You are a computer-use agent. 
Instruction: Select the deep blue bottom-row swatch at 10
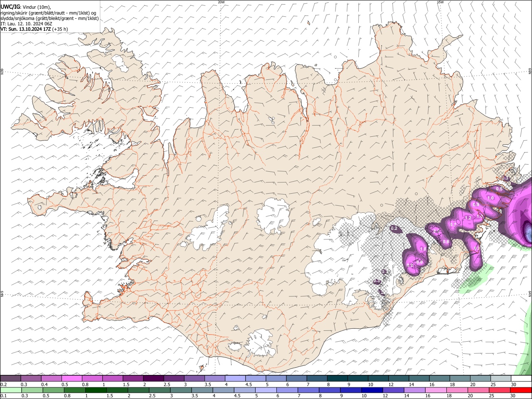pos(372,390)
